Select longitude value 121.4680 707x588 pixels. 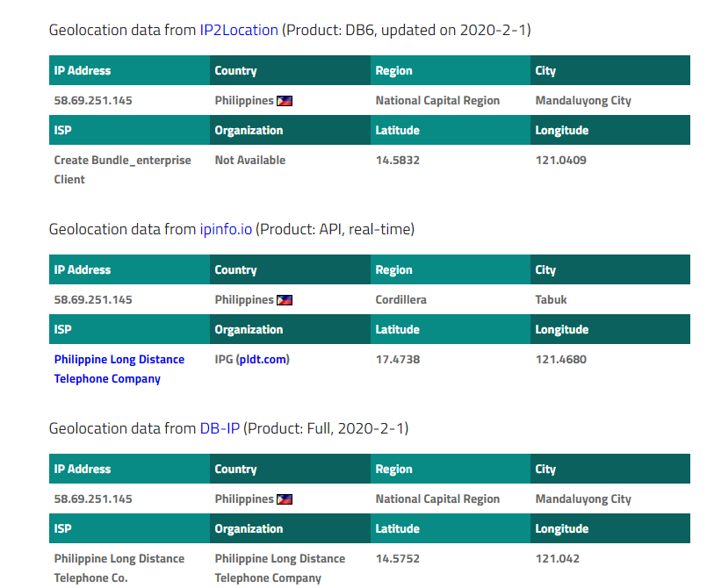(x=560, y=360)
